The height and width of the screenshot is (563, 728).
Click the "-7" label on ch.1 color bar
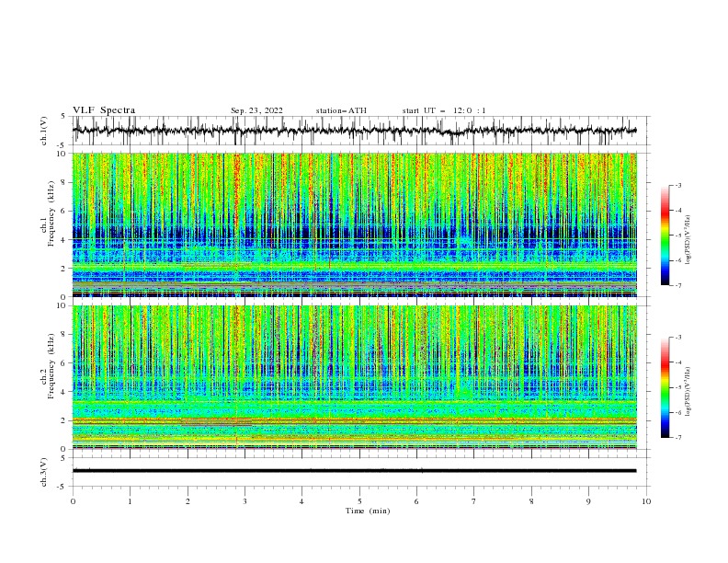tap(678, 285)
